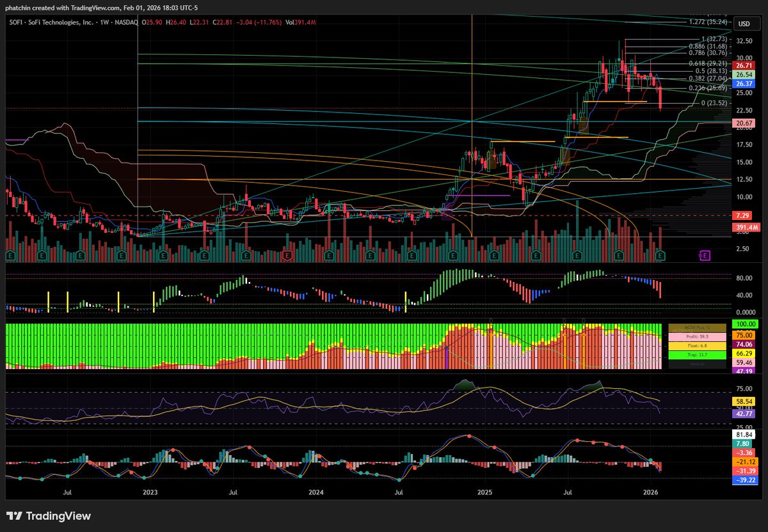Click the 2023 label on time axis

point(150,492)
